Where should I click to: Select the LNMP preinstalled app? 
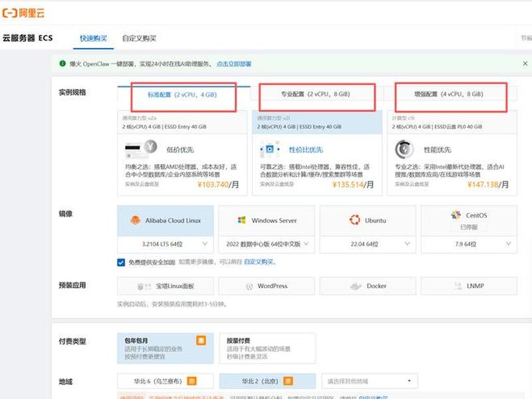(469, 286)
